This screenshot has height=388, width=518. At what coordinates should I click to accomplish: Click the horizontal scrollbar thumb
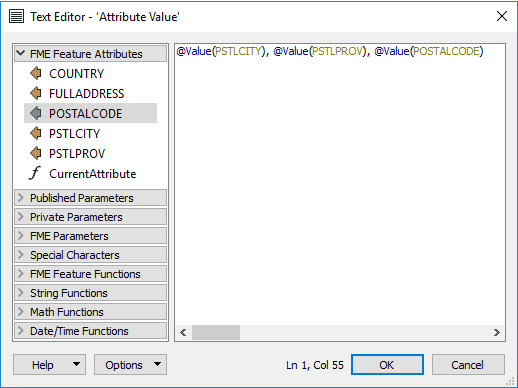pos(216,332)
